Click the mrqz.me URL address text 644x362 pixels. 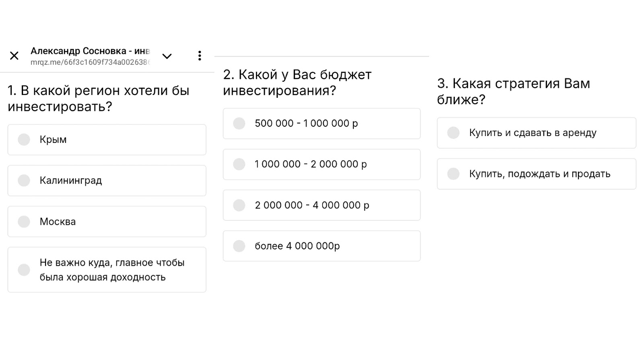(90, 62)
